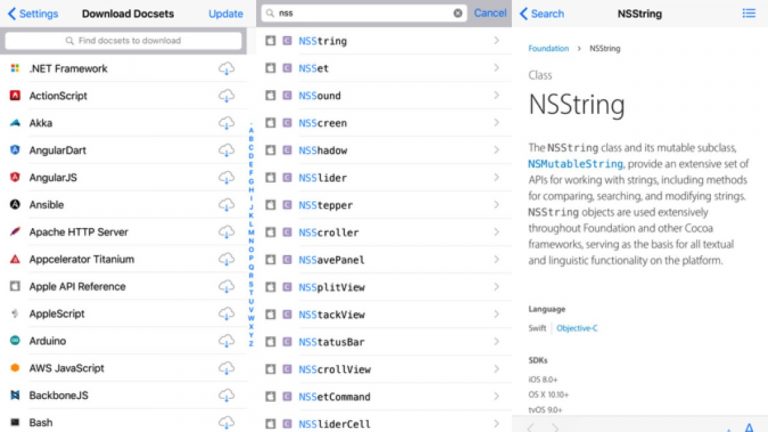768x432 pixels.
Task: Go back to Search
Action: (542, 14)
